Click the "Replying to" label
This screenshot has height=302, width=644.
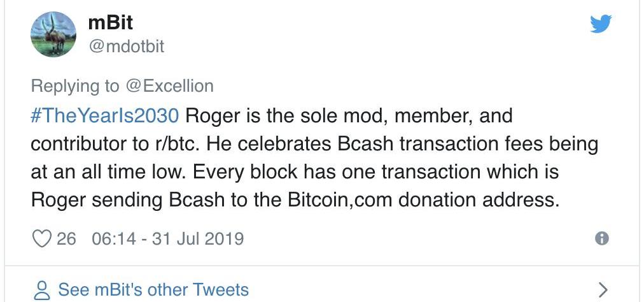pyautogui.click(x=75, y=85)
